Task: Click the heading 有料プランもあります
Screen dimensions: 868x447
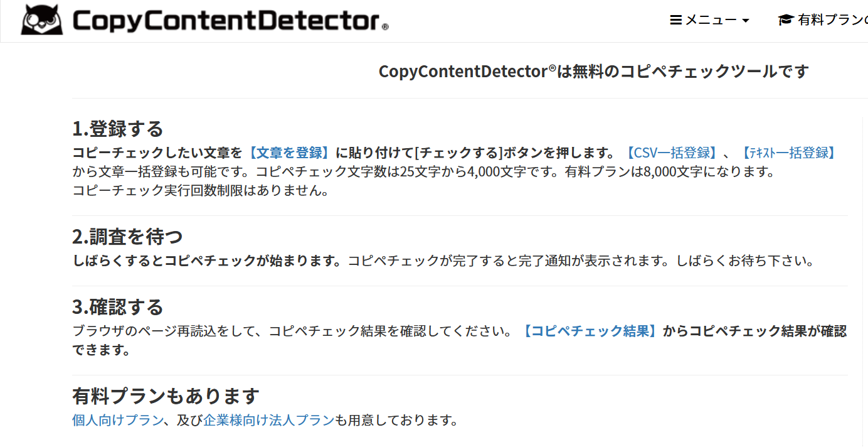Action: pyautogui.click(x=166, y=396)
